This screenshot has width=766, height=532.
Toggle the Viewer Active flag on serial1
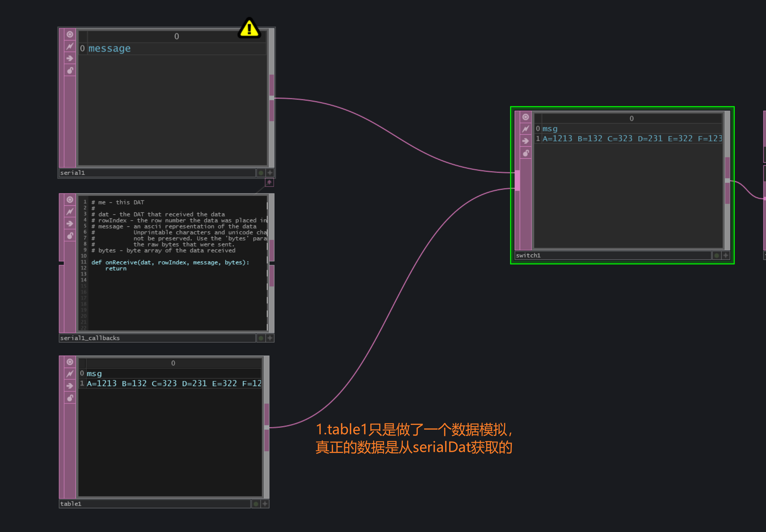(70, 34)
